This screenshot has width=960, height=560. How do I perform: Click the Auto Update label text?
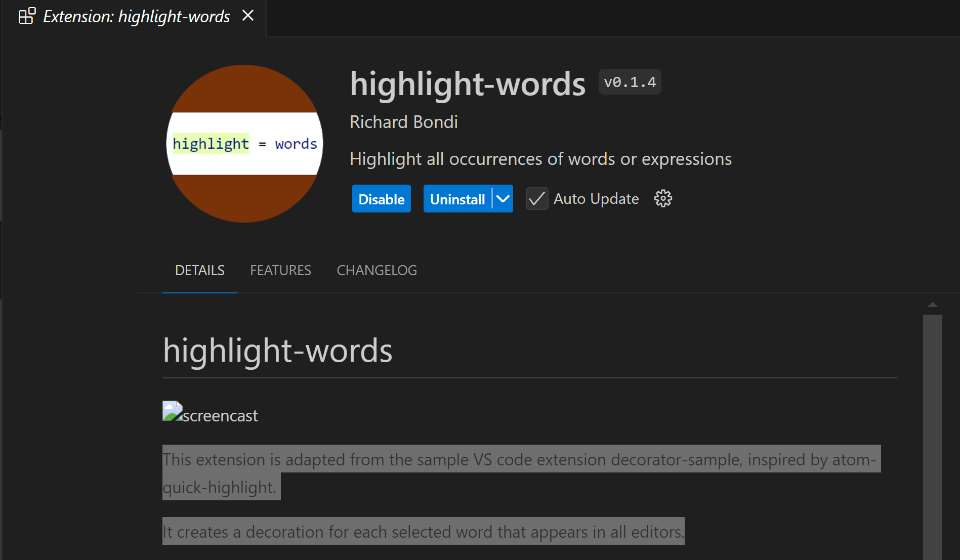tap(596, 198)
